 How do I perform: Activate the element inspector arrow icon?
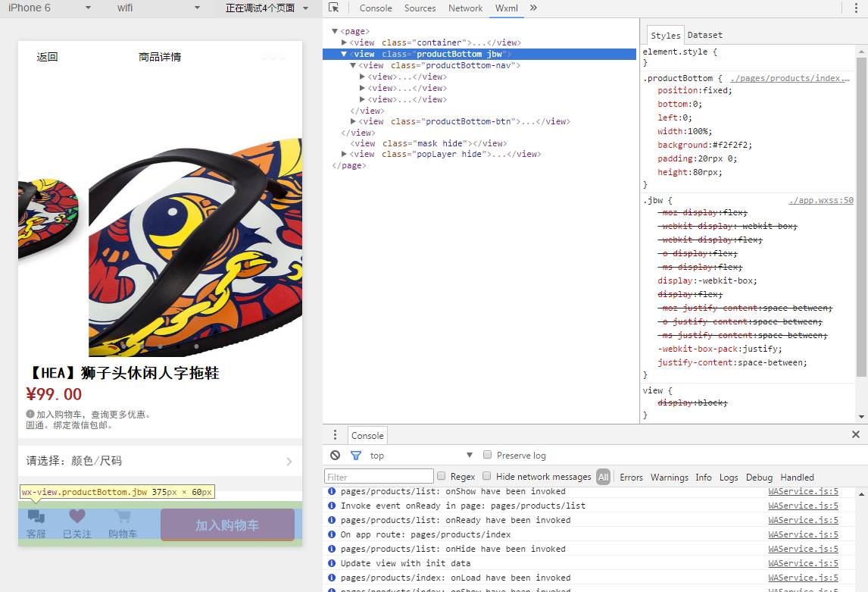tap(333, 8)
